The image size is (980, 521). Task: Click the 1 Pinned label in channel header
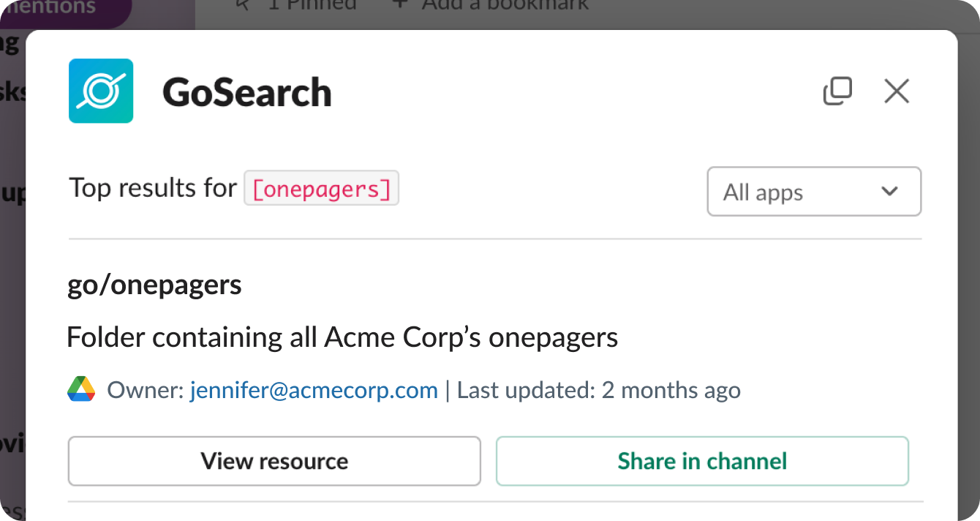click(x=312, y=5)
